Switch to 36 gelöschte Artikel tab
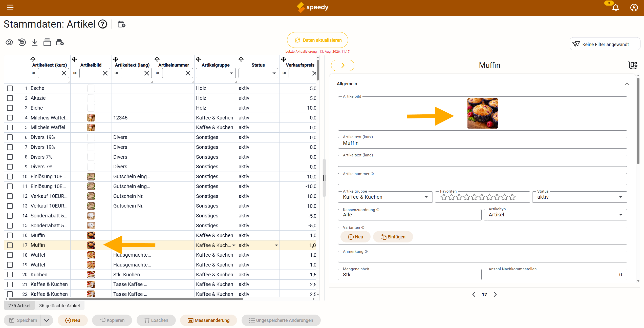644x328 pixels. coord(59,305)
